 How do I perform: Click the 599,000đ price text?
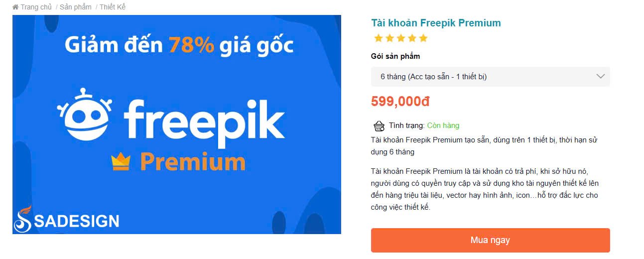(x=400, y=102)
